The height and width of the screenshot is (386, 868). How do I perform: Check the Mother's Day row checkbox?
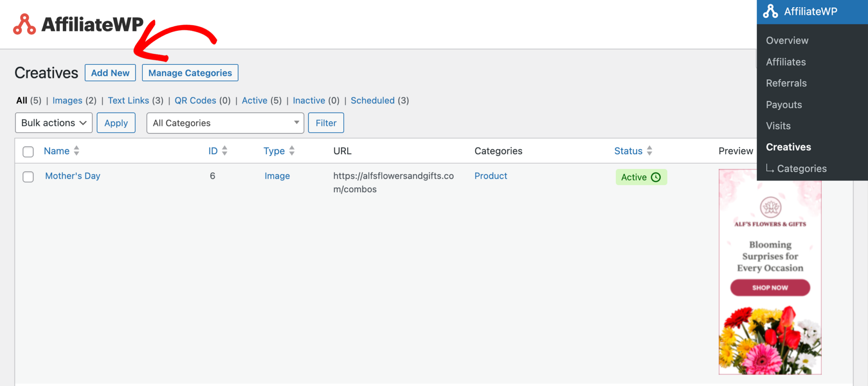[28, 177]
